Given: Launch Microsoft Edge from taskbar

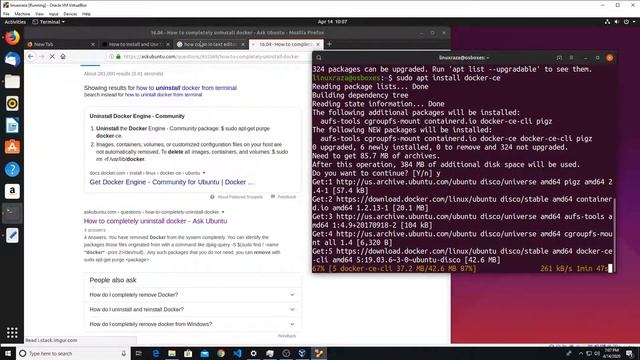Looking at the screenshot, I should point(156,353).
